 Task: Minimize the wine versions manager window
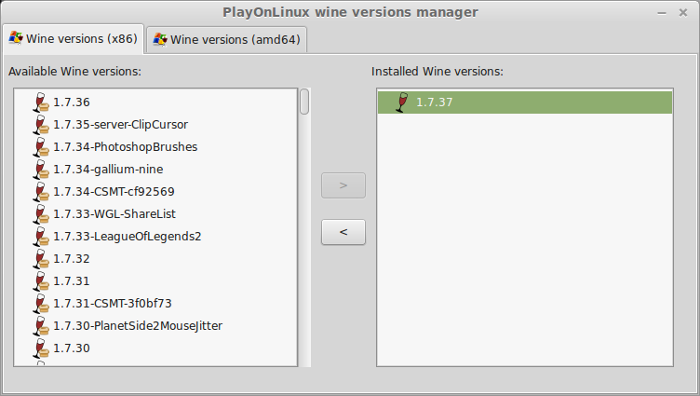662,13
